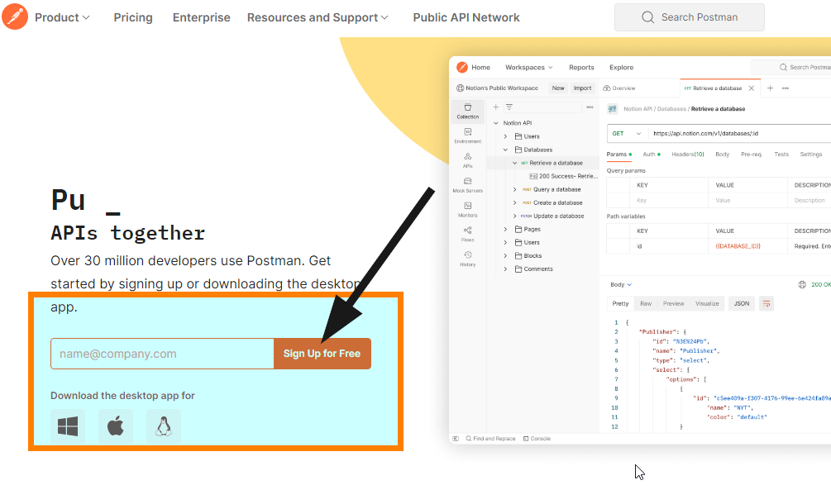Viewport: 831px width, 504px height.
Task: Click the Postman logo in the app preview
Action: (x=462, y=67)
